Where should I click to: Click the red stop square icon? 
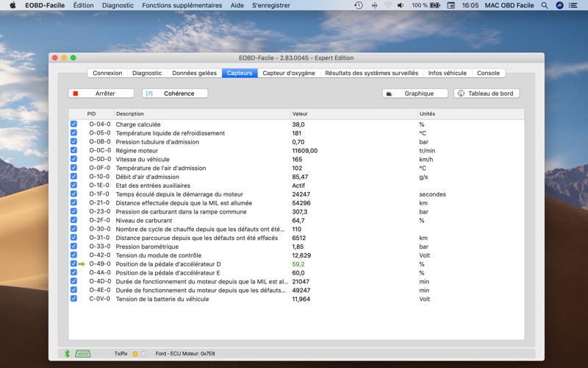coord(76,93)
